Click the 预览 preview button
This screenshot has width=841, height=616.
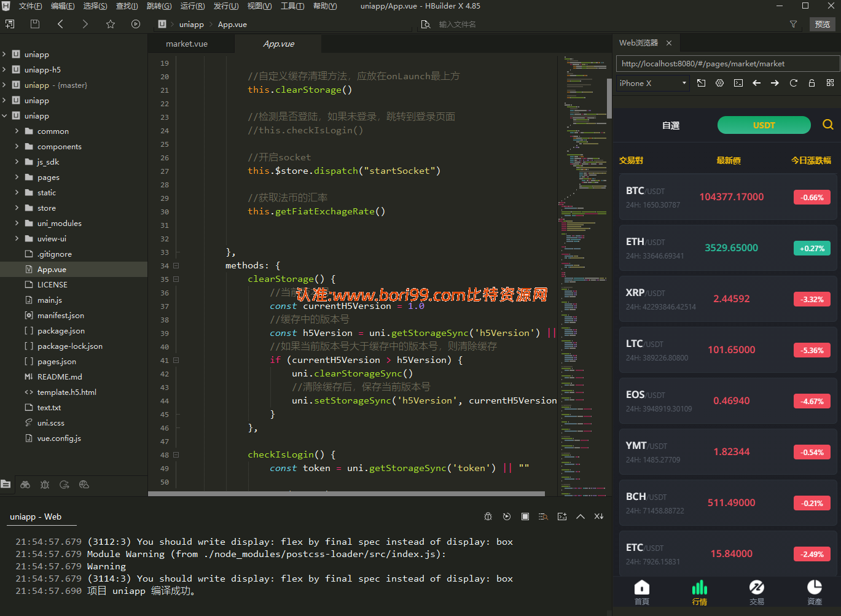(x=823, y=24)
